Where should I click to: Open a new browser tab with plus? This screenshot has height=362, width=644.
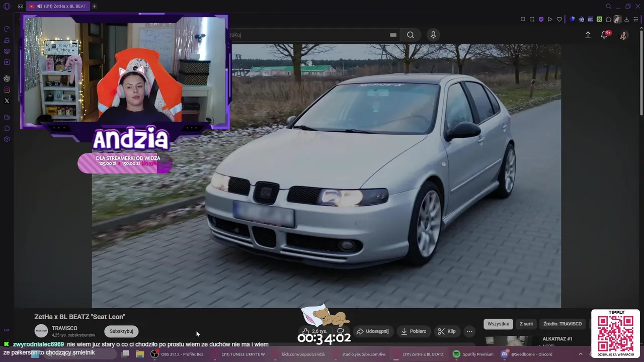point(94,6)
